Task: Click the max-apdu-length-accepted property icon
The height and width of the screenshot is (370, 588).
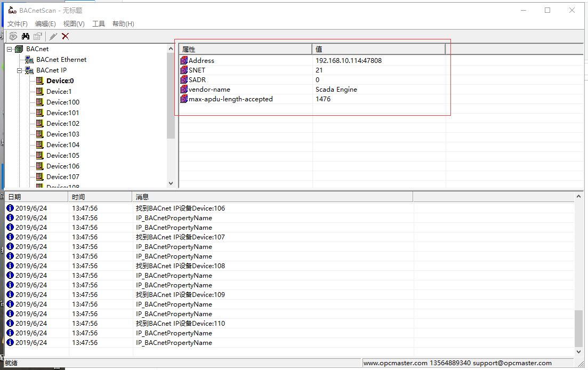Action: click(184, 99)
